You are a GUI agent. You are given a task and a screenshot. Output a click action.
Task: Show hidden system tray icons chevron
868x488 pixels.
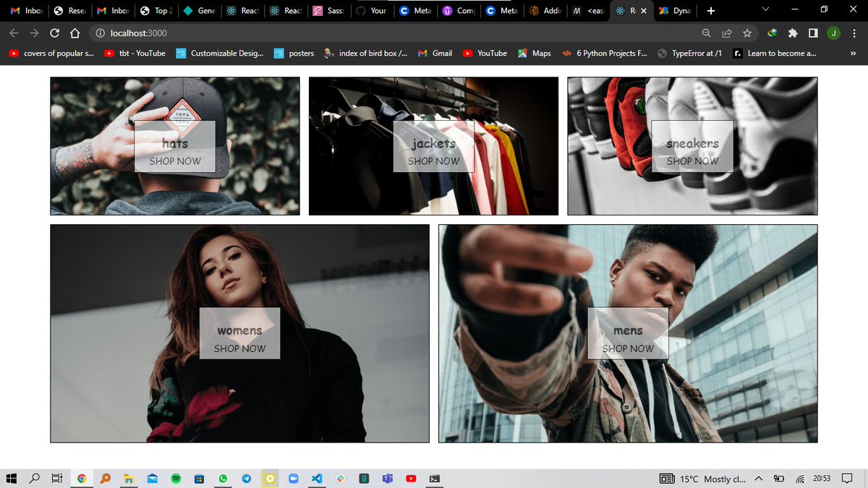[759, 479]
